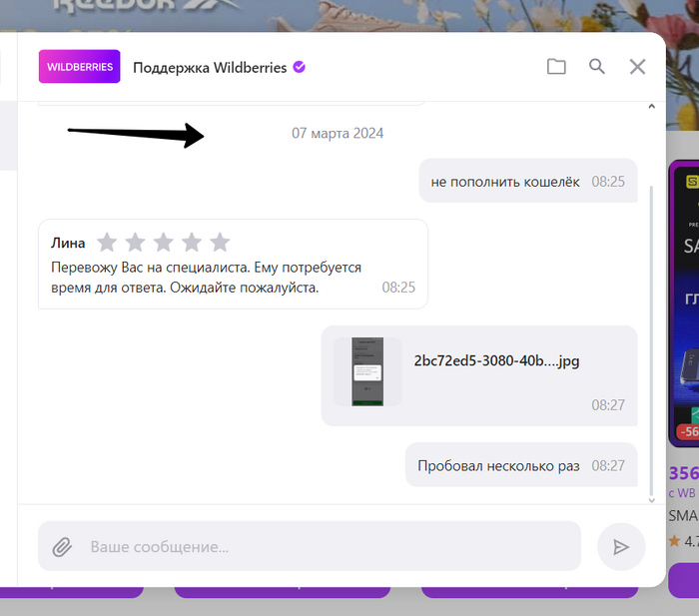Rate Лина's reply two stars
The image size is (699, 616).
click(135, 243)
